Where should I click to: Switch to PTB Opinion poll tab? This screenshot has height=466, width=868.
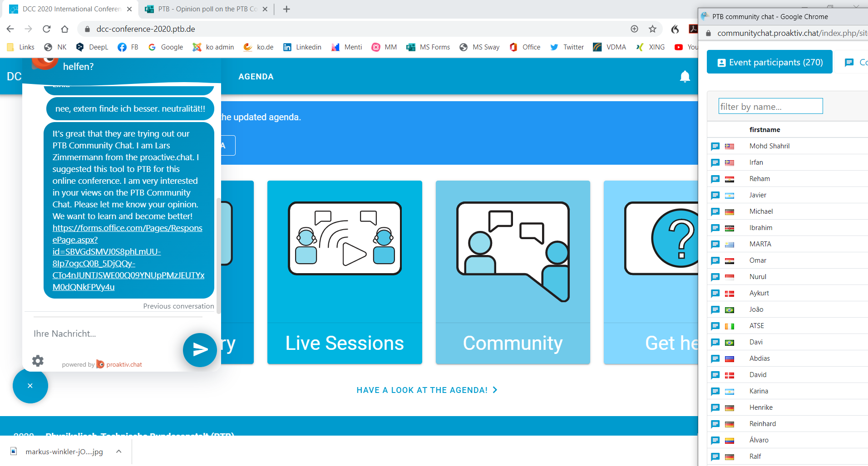coord(207,9)
